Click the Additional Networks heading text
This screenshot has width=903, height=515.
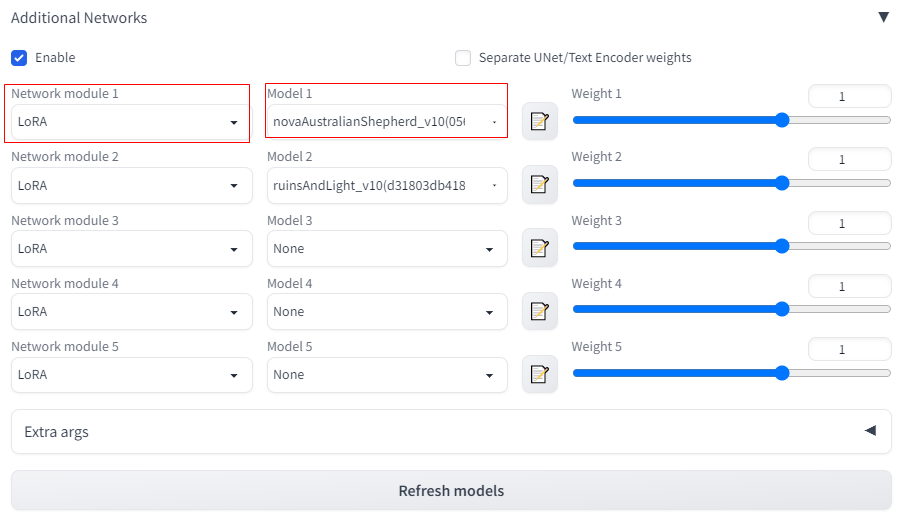pos(79,18)
